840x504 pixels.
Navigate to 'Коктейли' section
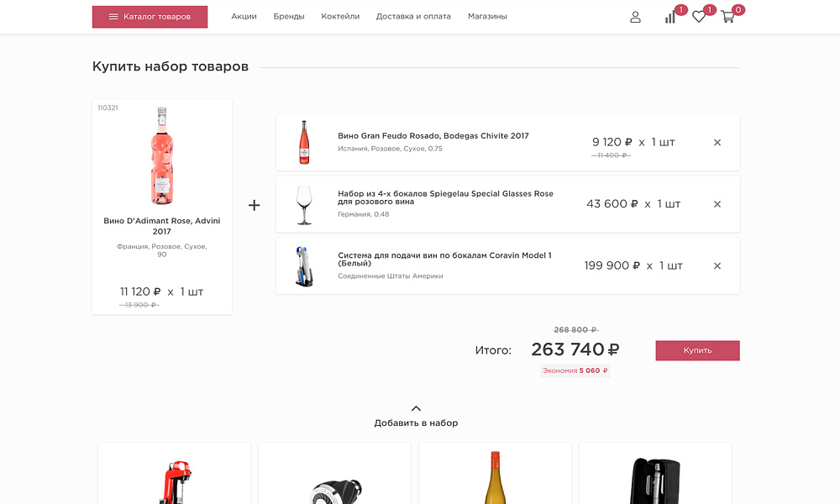click(340, 17)
